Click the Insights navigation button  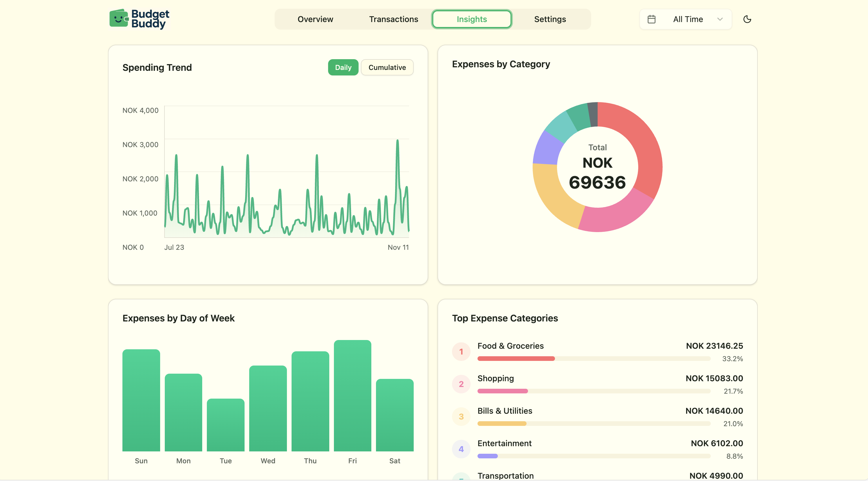472,19
